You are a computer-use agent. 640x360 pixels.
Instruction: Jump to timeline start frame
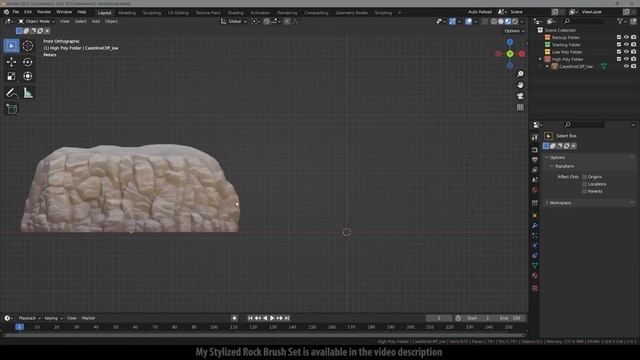250,318
